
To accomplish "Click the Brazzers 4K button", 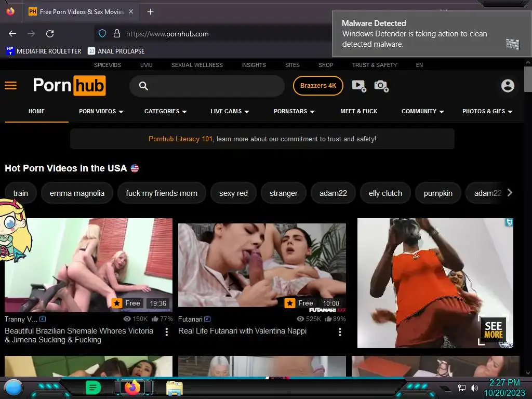I will 318,86.
